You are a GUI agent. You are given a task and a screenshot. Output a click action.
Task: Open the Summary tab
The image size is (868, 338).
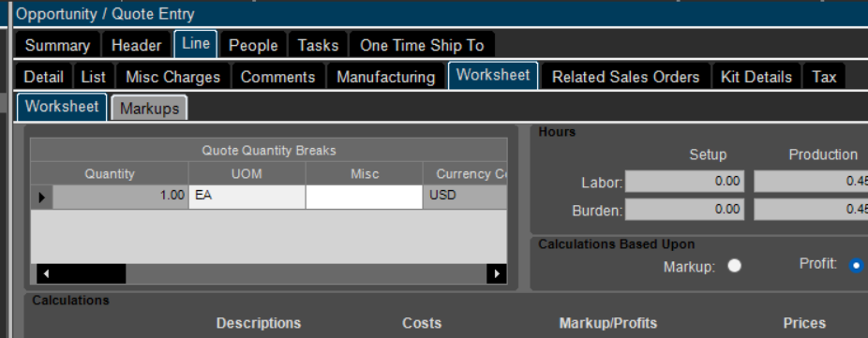point(57,45)
